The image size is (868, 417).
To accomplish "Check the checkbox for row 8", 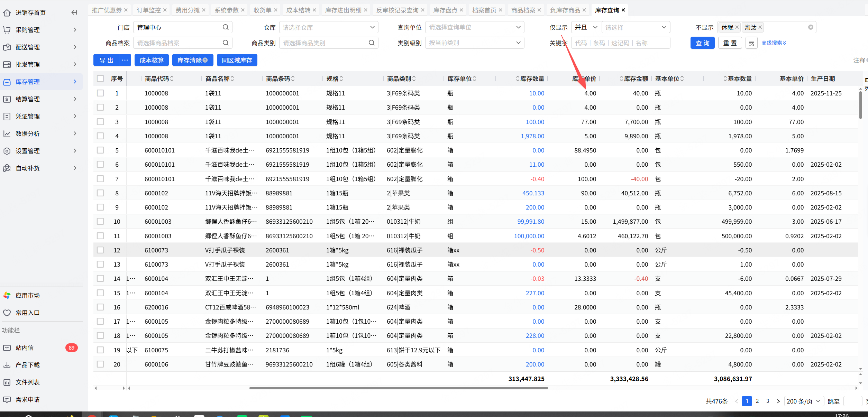I will click(x=100, y=193).
